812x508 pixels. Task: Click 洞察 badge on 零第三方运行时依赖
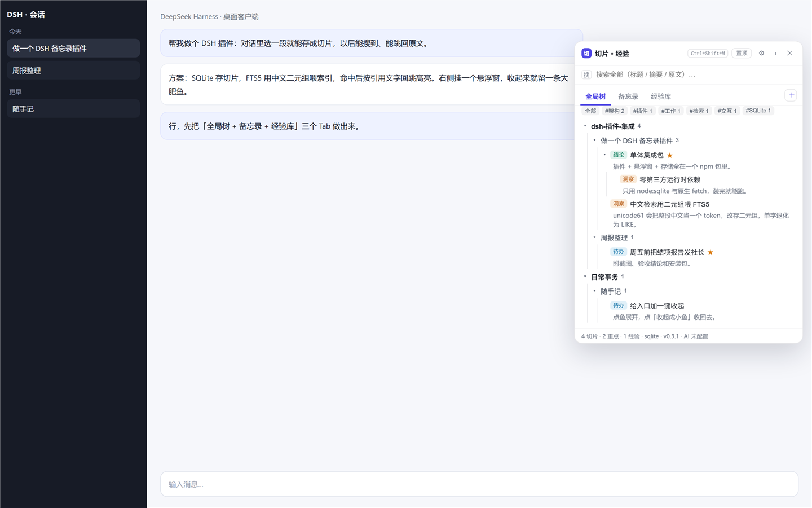(x=628, y=179)
